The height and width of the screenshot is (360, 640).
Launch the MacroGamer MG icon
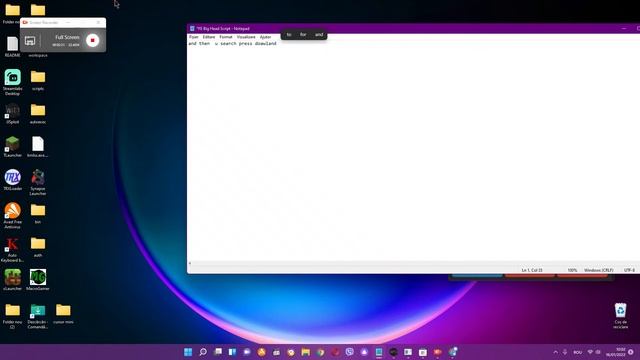click(x=38, y=280)
